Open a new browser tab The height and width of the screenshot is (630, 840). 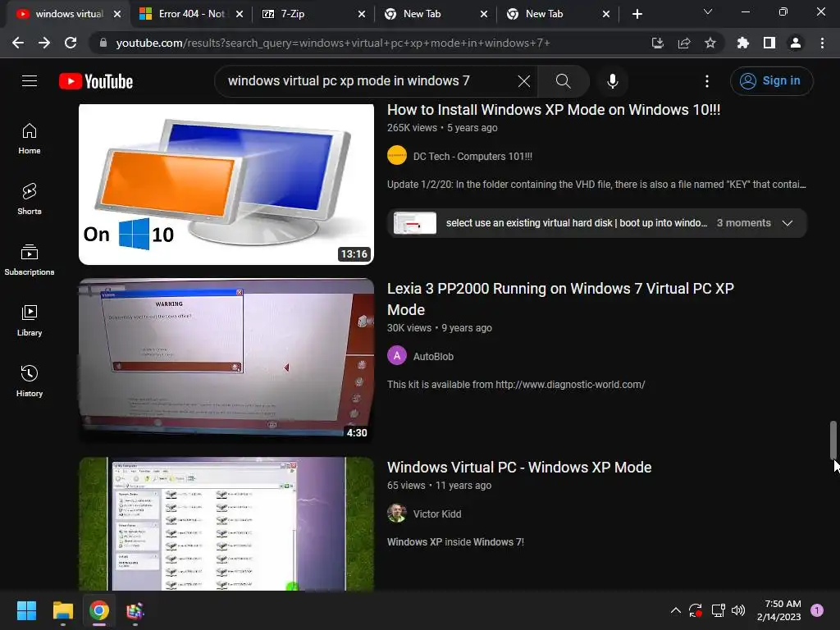[637, 14]
